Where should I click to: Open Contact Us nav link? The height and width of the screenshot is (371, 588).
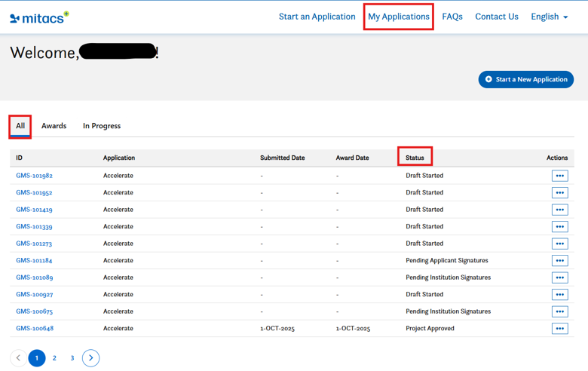coord(497,17)
